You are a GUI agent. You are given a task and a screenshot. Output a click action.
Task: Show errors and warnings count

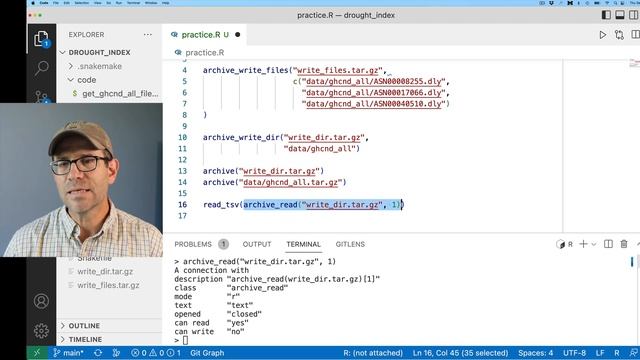[x=156, y=353]
